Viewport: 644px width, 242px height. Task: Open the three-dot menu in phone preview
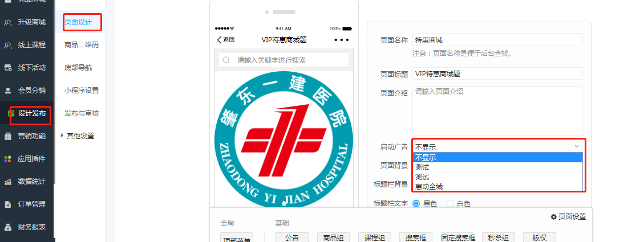click(x=341, y=40)
